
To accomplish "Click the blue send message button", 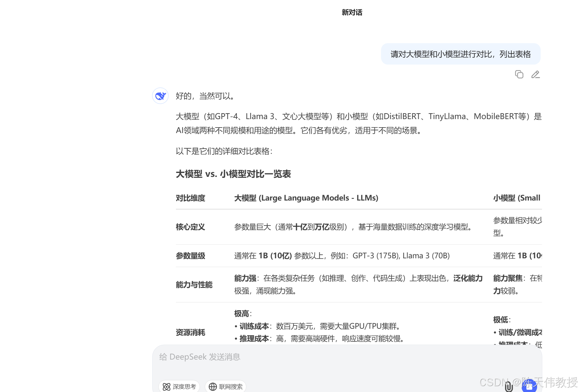I will tap(529, 386).
